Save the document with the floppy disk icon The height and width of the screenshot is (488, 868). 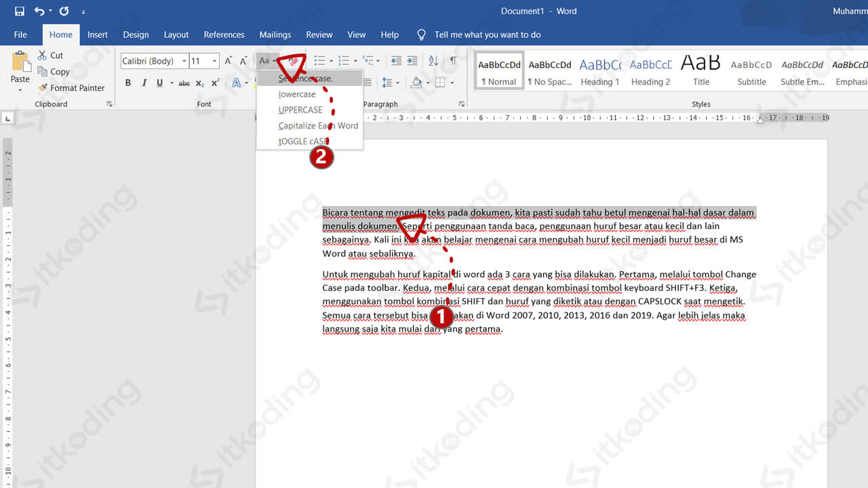pyautogui.click(x=19, y=12)
